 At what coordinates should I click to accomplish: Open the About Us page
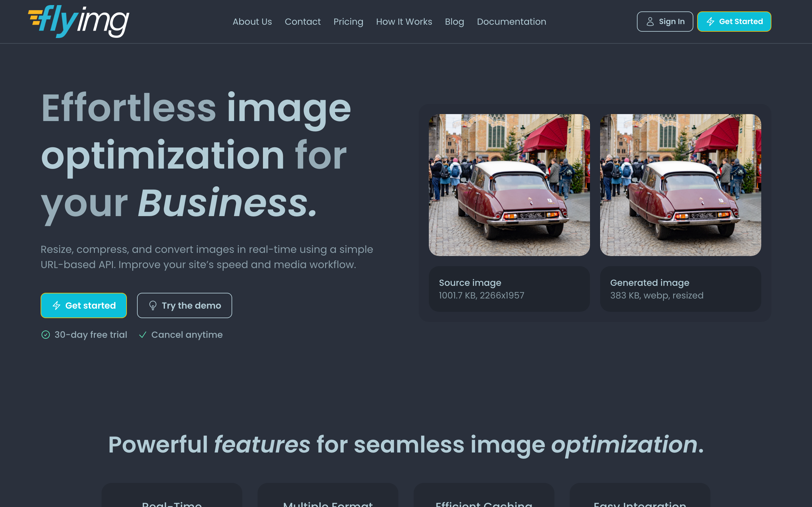click(252, 22)
